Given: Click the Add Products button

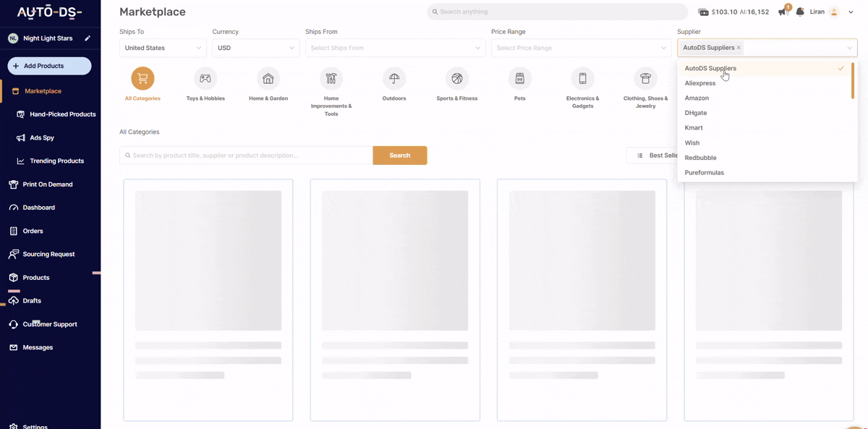Looking at the screenshot, I should point(49,66).
